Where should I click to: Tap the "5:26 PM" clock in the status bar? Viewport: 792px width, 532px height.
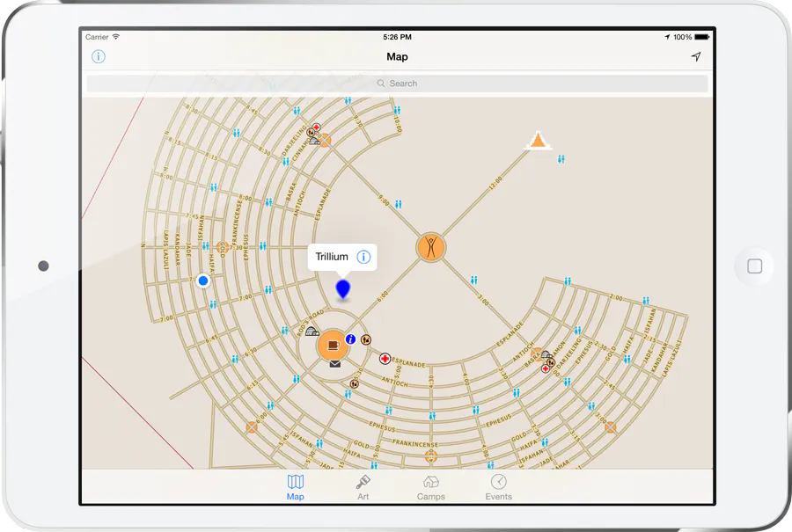397,37
